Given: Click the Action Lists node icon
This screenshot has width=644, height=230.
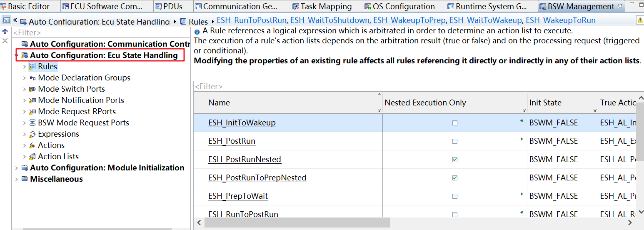Looking at the screenshot, I should (x=32, y=157).
